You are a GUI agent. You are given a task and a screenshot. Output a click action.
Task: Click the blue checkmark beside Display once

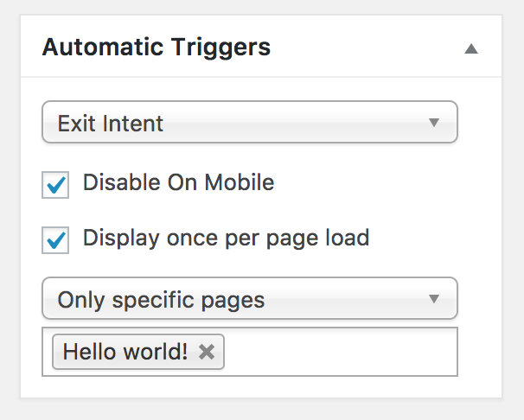(56, 239)
